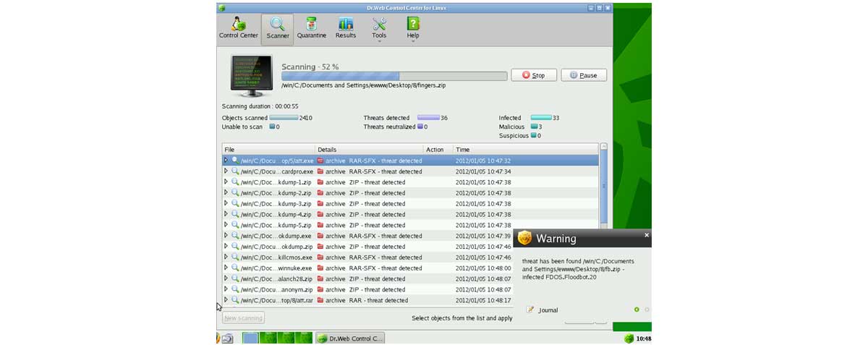
Task: Click the Threats detected indicator bar
Action: [x=428, y=118]
